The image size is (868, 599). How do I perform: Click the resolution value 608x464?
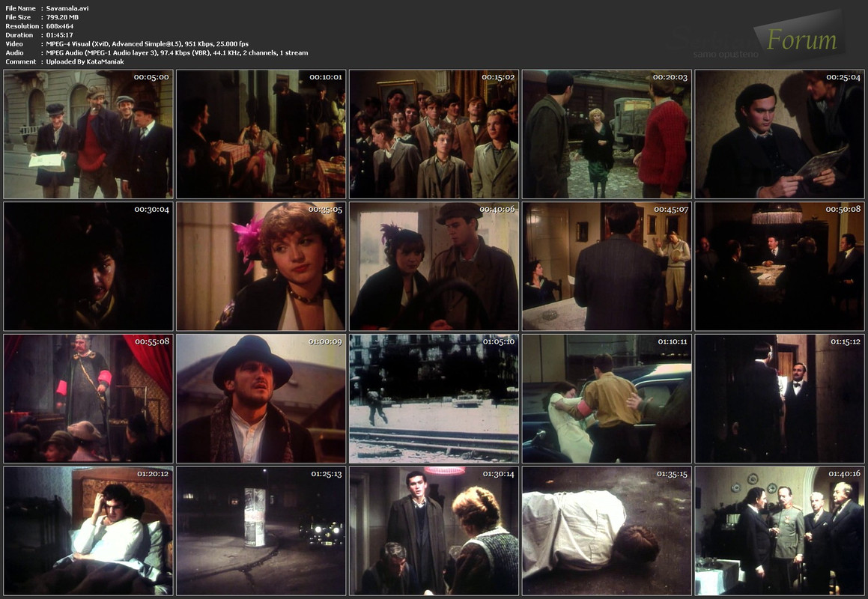(60, 26)
